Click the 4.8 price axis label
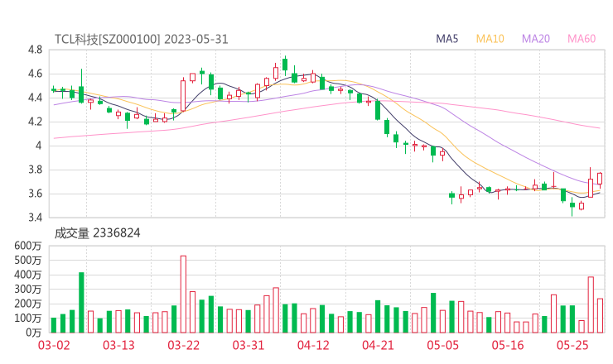 [x=35, y=50]
